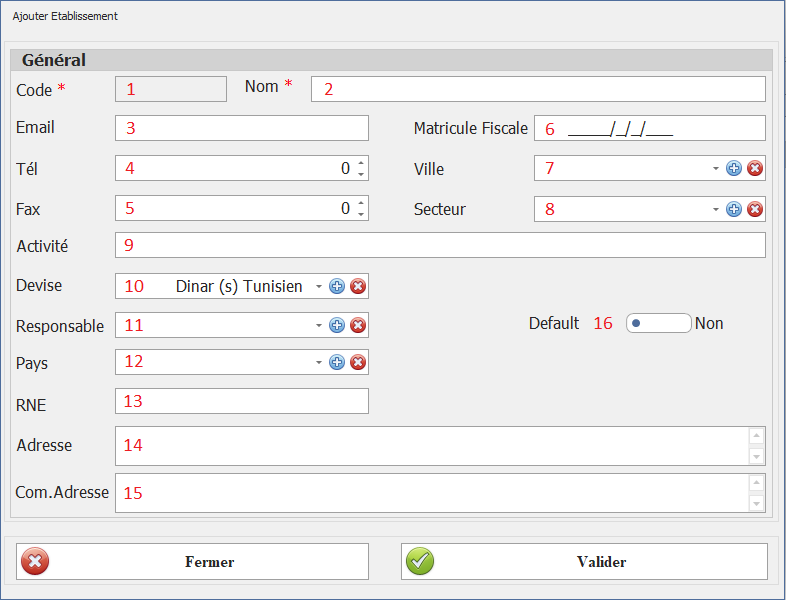Open the Ville dropdown list
The image size is (786, 600).
coord(716,168)
